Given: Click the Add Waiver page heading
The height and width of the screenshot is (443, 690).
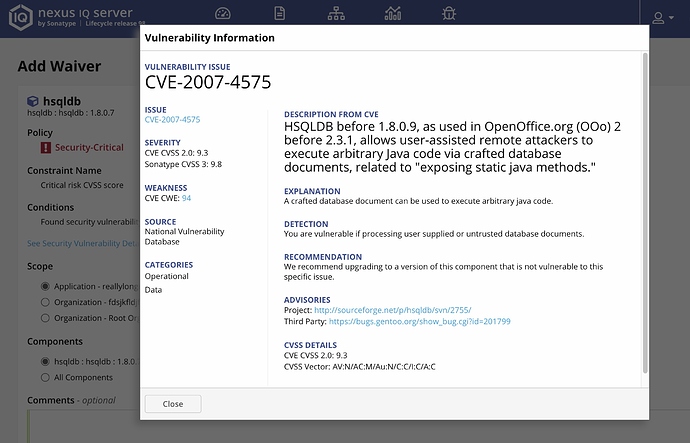Looking at the screenshot, I should (59, 66).
